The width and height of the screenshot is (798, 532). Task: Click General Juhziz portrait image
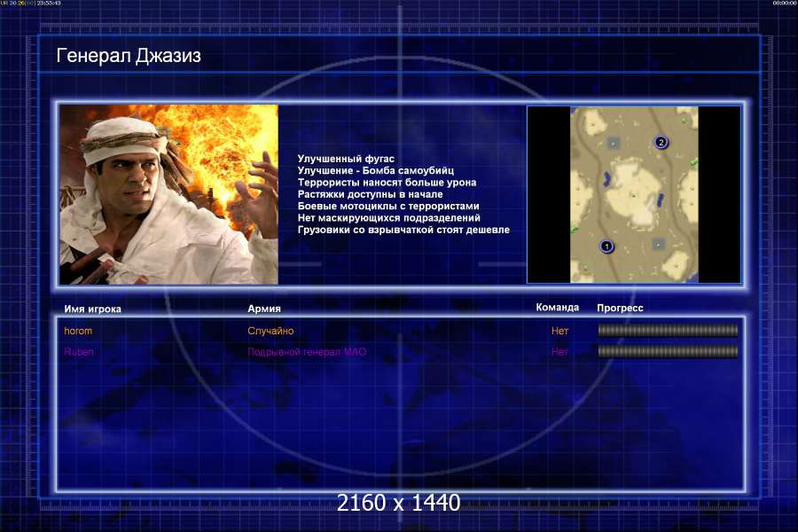coord(169,194)
